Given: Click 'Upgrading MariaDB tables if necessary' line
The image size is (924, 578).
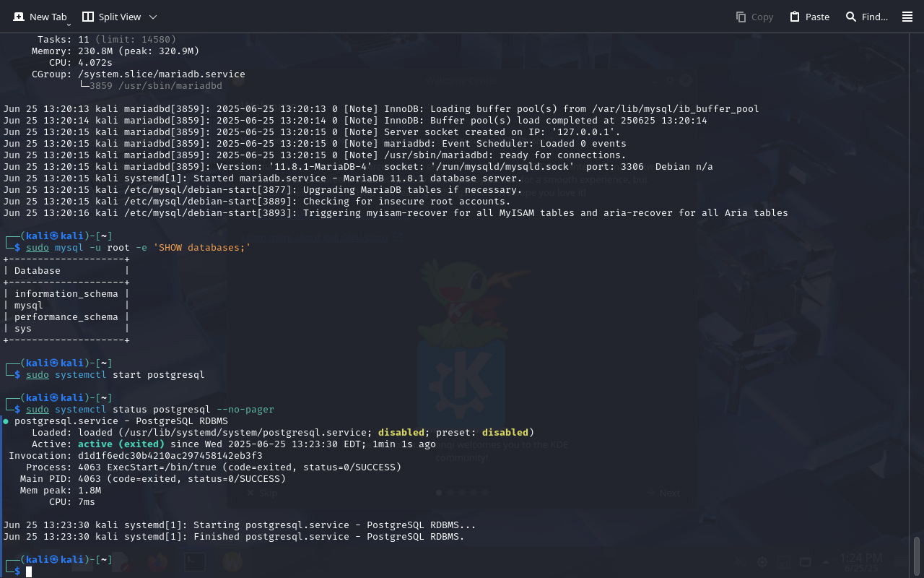Looking at the screenshot, I should (263, 190).
